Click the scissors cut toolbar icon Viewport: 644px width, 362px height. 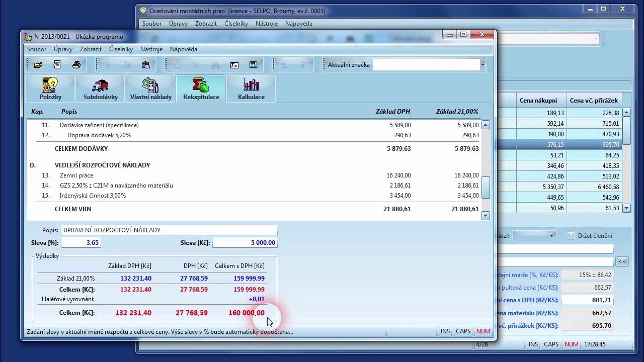click(108, 65)
